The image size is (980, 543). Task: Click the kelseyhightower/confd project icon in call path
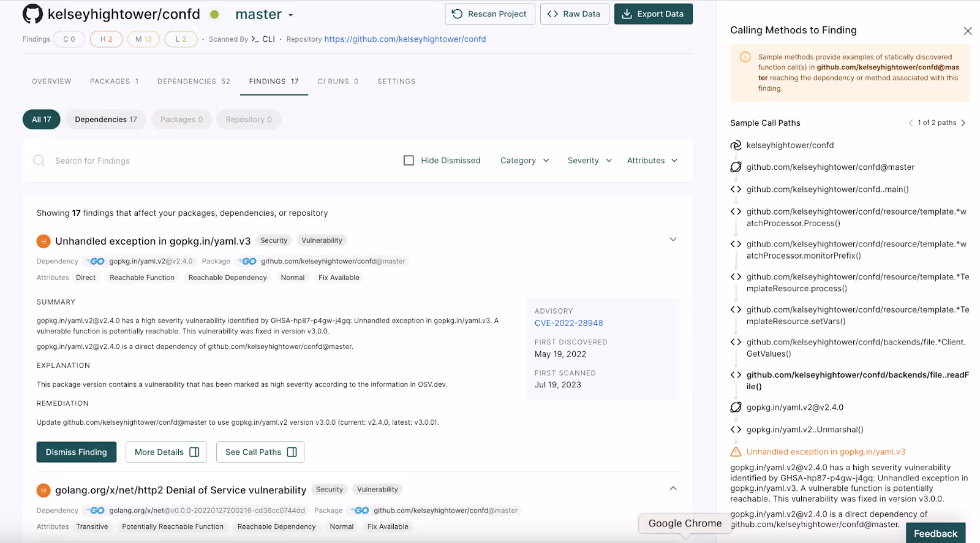[736, 145]
